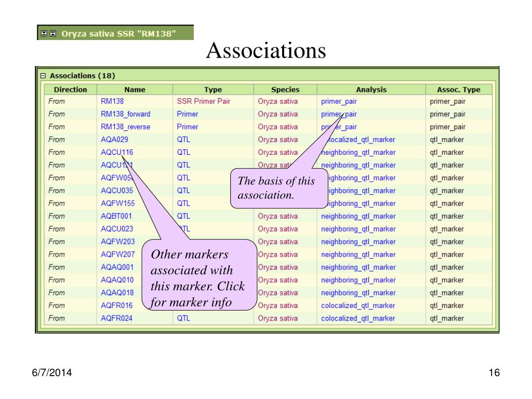532x399 pixels.
Task: Click the slide page number 16
Action: (x=494, y=373)
